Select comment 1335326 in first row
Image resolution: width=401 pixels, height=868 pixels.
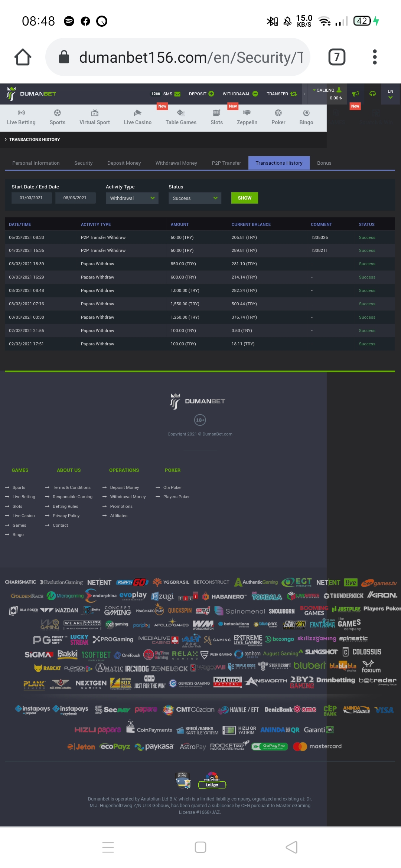pyautogui.click(x=319, y=237)
